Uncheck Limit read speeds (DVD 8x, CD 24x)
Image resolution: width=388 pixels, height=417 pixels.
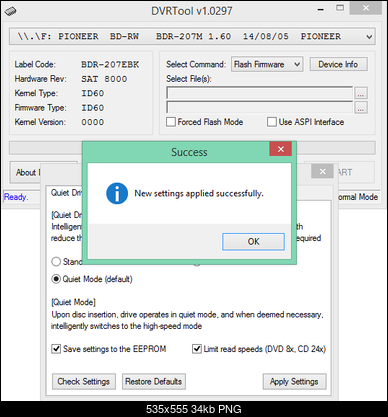click(x=197, y=349)
